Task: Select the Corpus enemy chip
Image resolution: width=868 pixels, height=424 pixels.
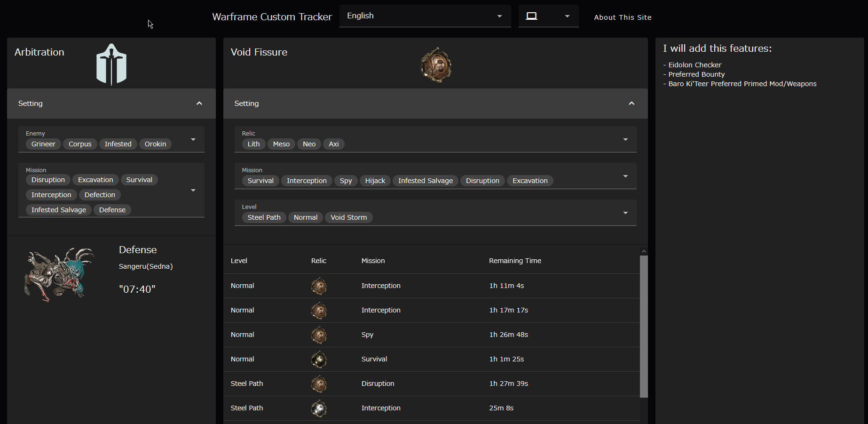Action: click(80, 144)
